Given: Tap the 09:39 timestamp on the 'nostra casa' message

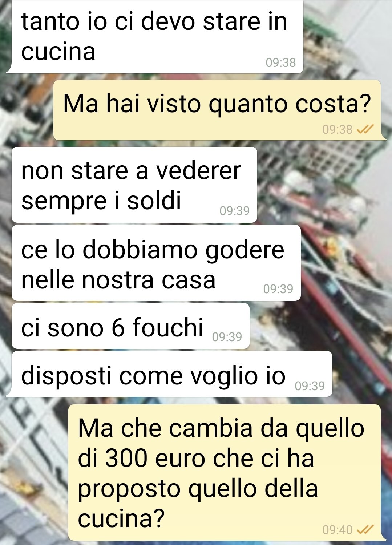Looking at the screenshot, I should pos(278,289).
